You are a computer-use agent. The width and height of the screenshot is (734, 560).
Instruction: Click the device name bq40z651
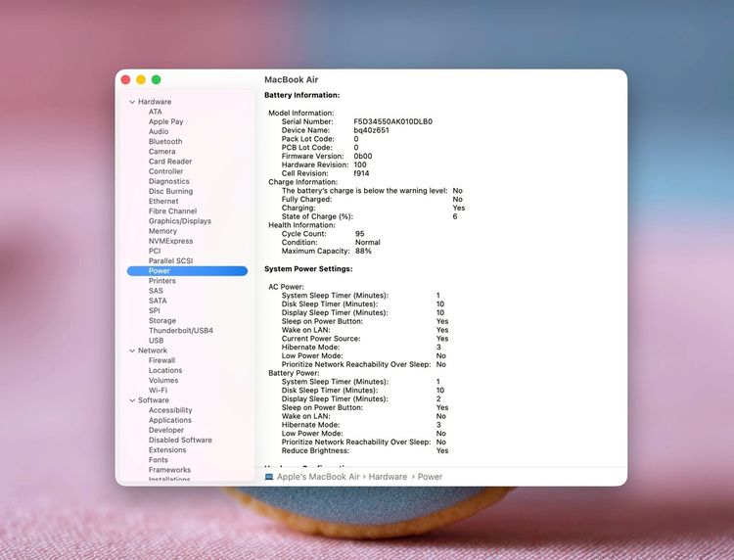point(371,130)
